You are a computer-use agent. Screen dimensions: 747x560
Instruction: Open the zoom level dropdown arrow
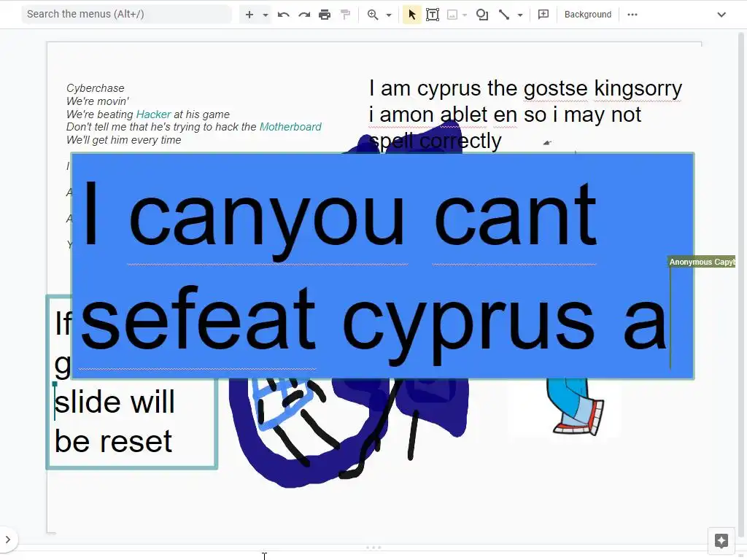pyautogui.click(x=389, y=15)
